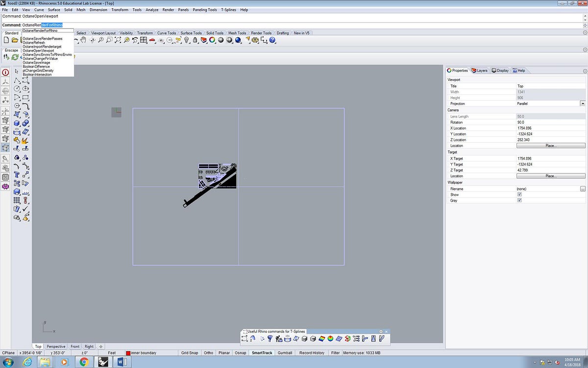Image resolution: width=588 pixels, height=368 pixels.
Task: Click the gear Options icon in Standard toolbar
Action: pos(255,40)
